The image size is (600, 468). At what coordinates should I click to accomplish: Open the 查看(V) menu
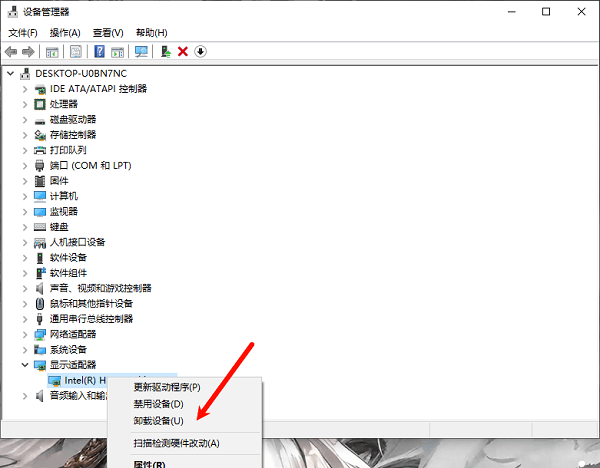pos(108,32)
